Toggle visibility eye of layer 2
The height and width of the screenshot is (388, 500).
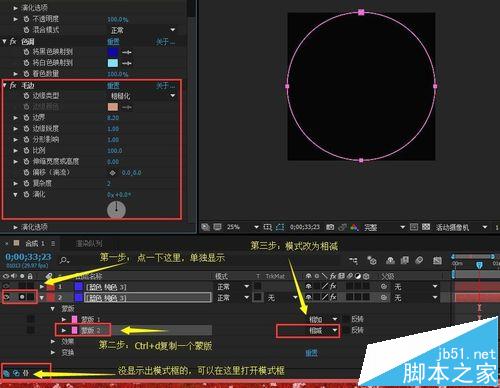click(6, 297)
